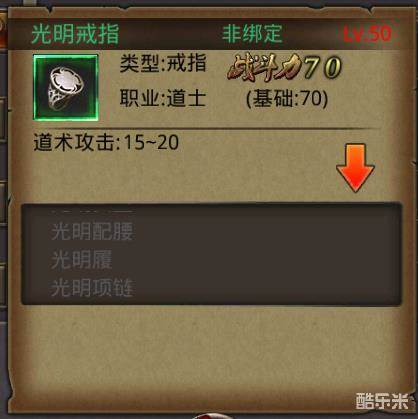The image size is (418, 419).
Task: Click the 70 combat power number
Action: (x=323, y=68)
